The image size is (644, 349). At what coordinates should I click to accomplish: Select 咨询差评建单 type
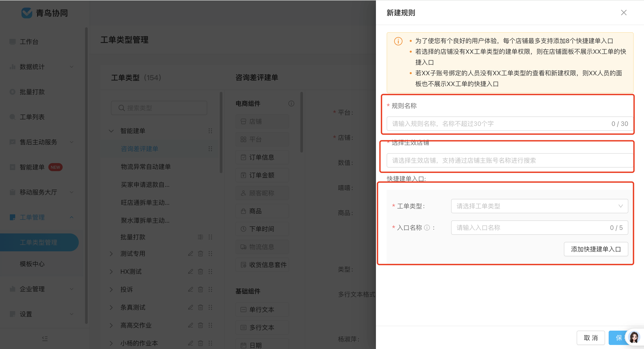coord(139,149)
